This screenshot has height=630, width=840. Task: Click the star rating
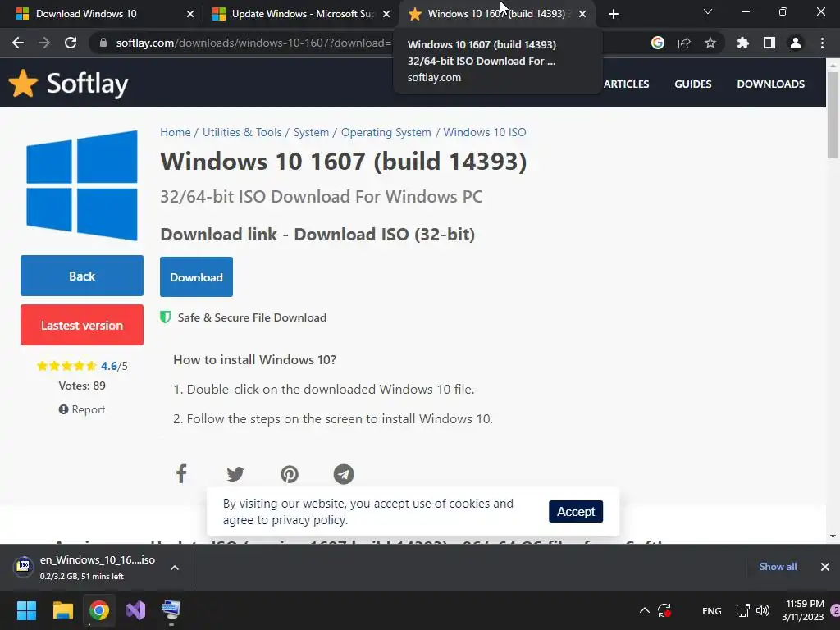coord(66,366)
